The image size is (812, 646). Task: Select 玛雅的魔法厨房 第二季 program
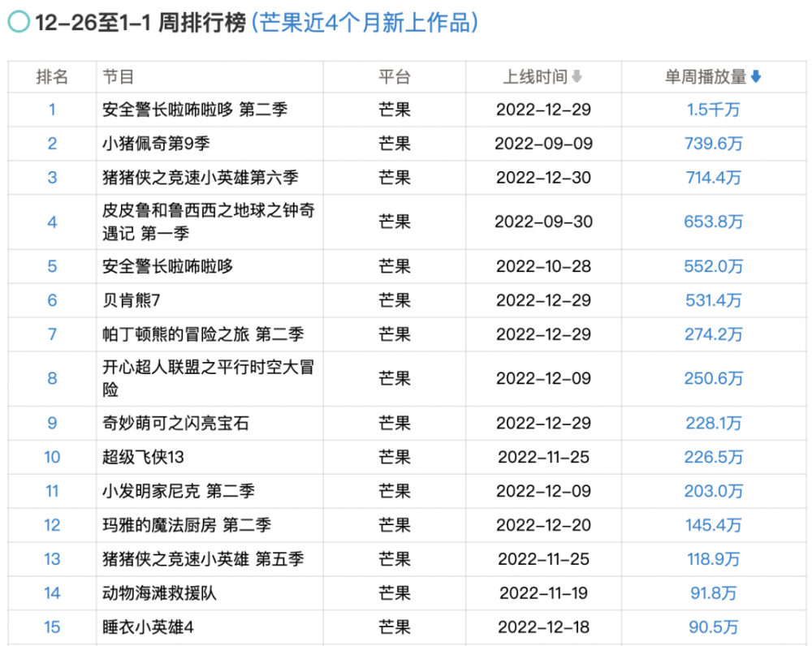pyautogui.click(x=187, y=525)
